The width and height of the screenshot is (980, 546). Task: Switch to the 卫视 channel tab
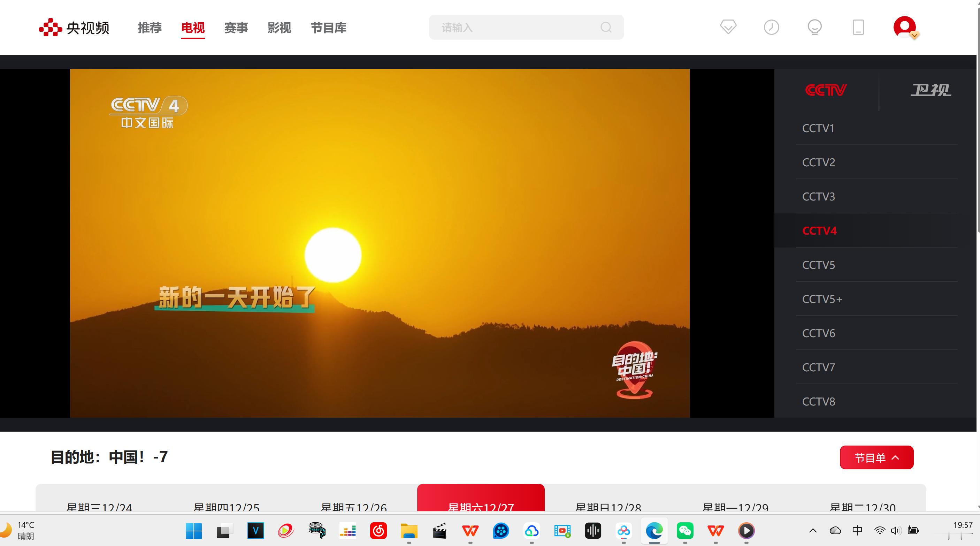(x=930, y=90)
